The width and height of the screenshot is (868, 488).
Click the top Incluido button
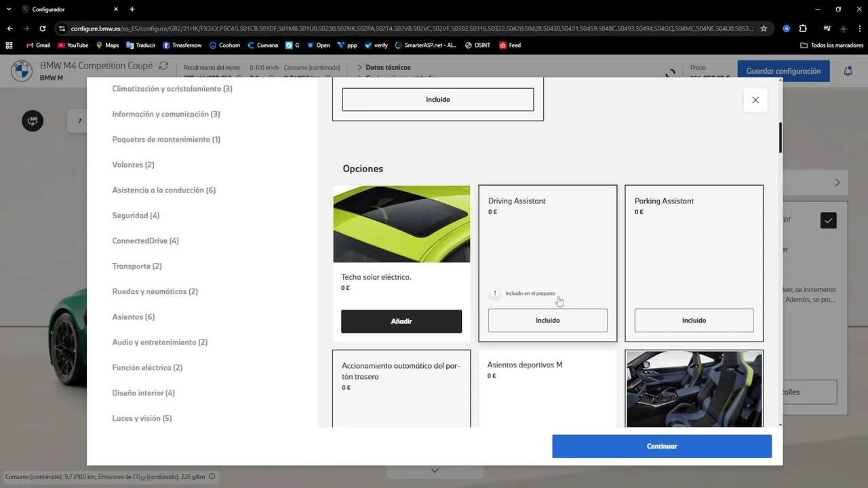438,100
